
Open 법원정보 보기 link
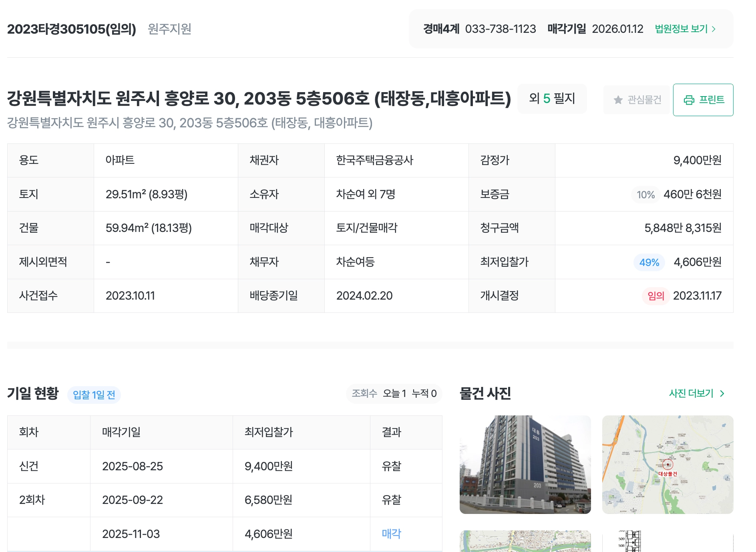pyautogui.click(x=685, y=29)
